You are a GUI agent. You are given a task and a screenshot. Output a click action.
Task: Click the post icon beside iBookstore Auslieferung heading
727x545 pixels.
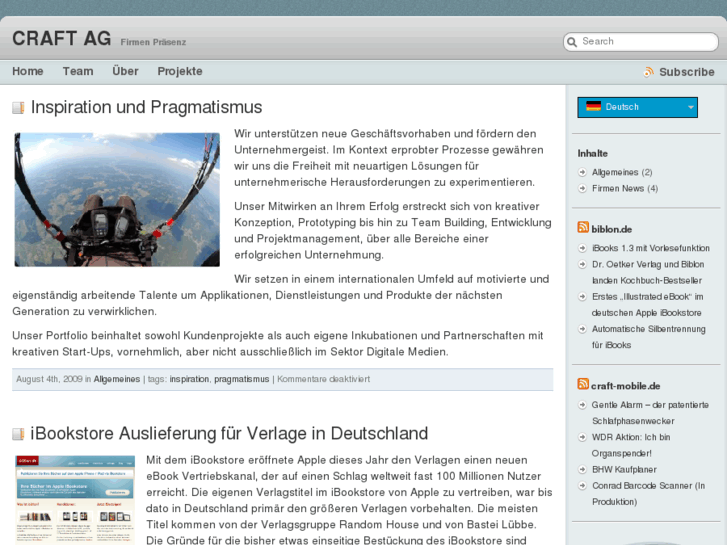click(18, 434)
